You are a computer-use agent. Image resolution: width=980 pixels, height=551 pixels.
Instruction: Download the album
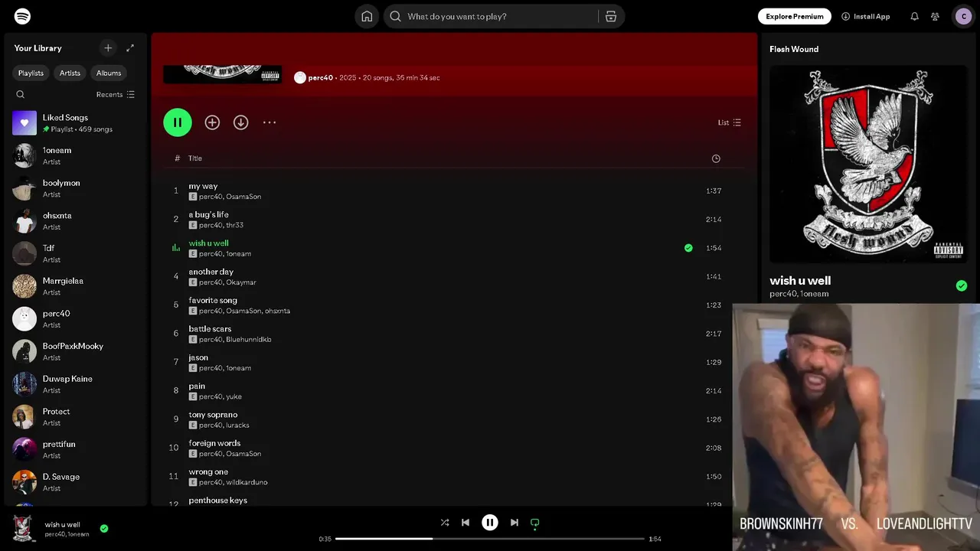coord(240,122)
